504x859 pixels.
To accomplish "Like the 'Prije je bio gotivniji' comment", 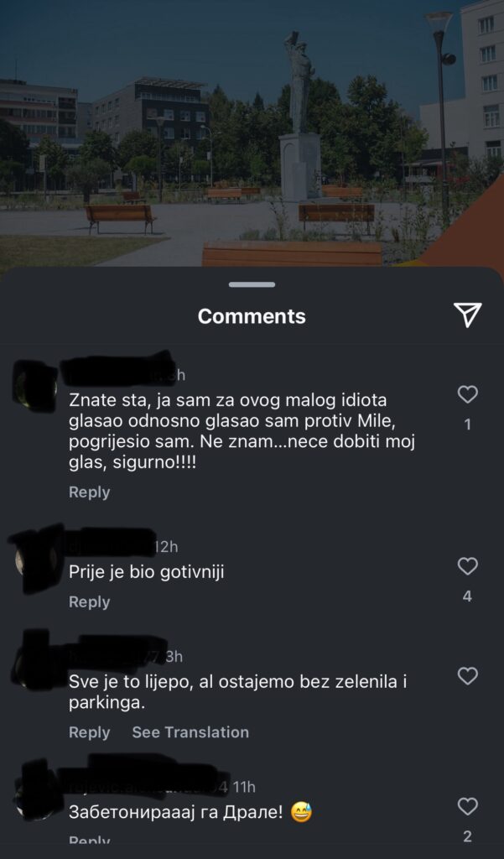I will tap(467, 566).
